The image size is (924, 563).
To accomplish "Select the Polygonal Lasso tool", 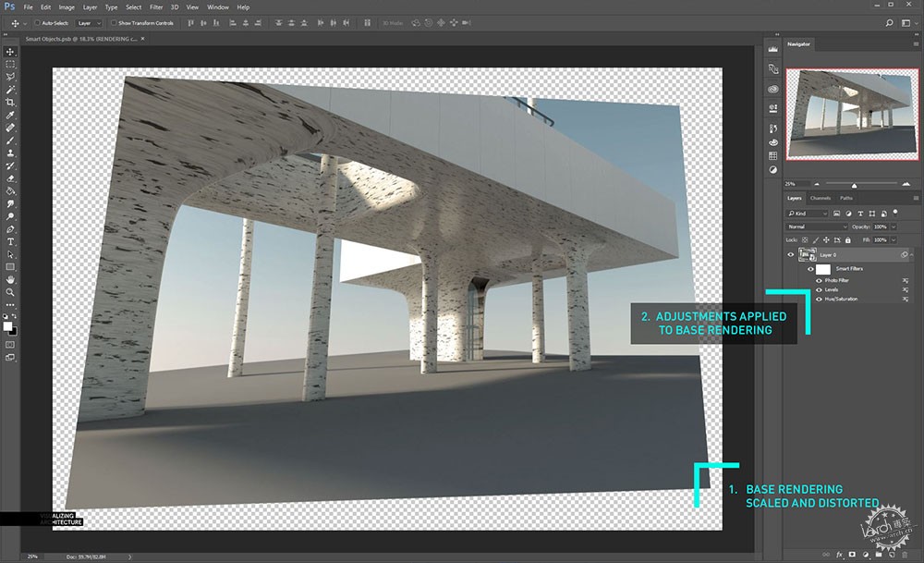I will (10, 77).
